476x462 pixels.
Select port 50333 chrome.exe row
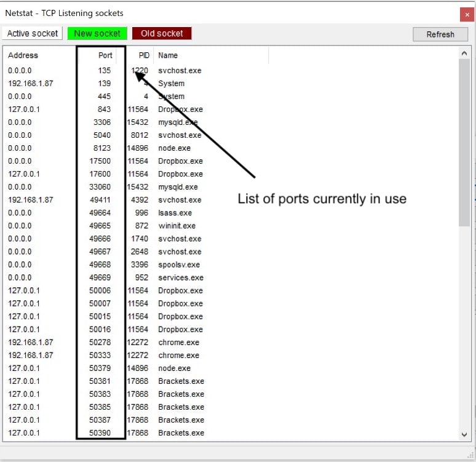click(x=105, y=356)
